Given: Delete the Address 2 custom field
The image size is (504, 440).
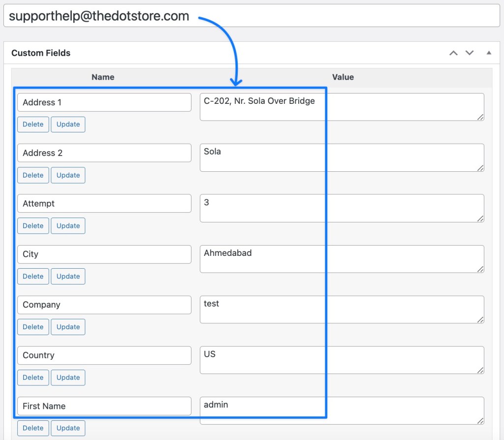Looking at the screenshot, I should pyautogui.click(x=33, y=175).
